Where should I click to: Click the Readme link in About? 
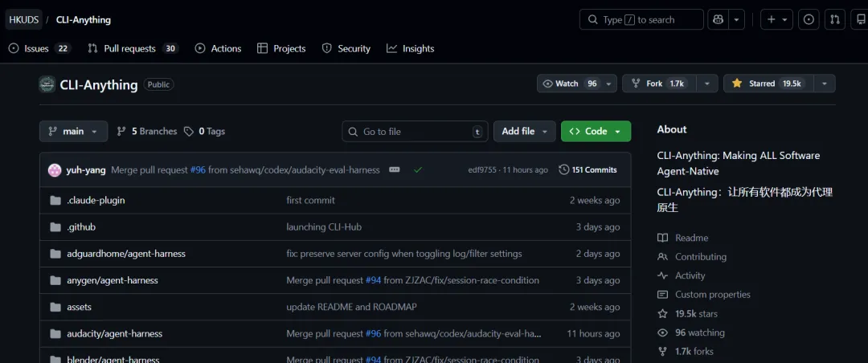(691, 238)
